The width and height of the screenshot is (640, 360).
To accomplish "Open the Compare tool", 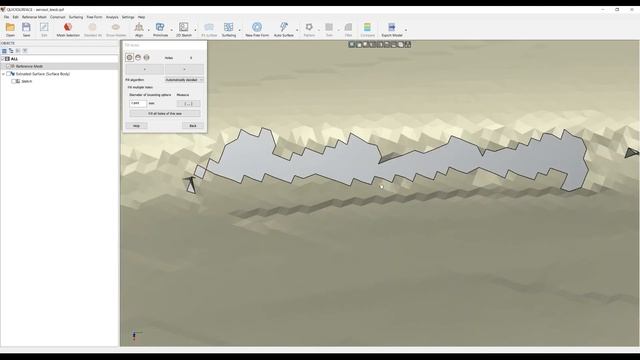I will 367,28.
